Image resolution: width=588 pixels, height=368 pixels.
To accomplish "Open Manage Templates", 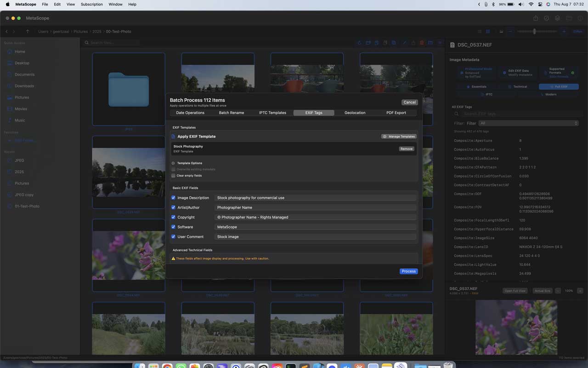I will 399,137.
